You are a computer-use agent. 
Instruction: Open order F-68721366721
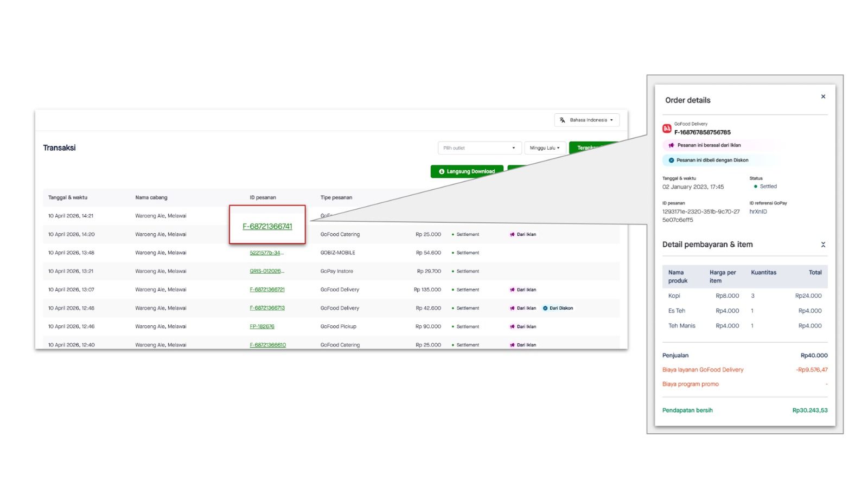click(x=267, y=290)
